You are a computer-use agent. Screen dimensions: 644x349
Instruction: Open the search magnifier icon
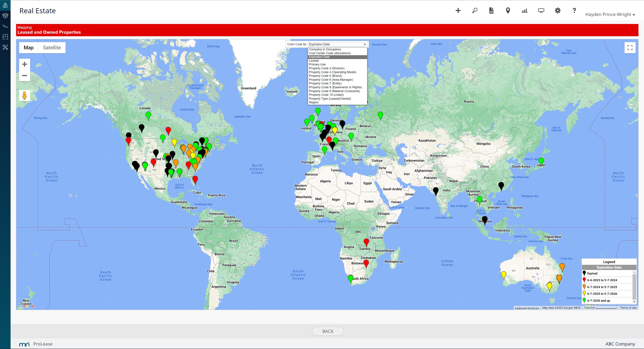(474, 11)
